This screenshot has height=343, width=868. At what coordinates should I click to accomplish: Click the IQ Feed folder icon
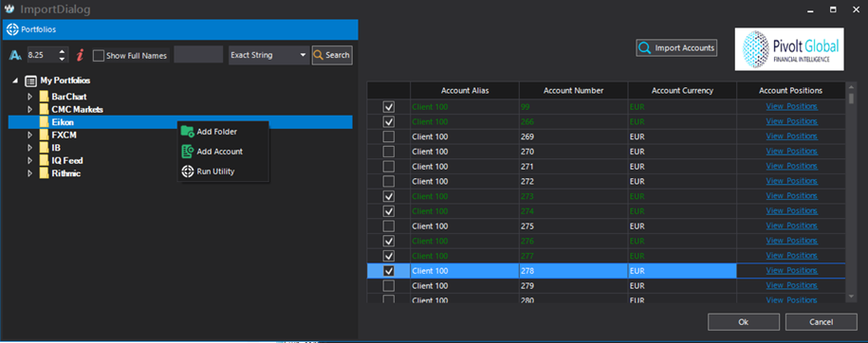point(44,160)
